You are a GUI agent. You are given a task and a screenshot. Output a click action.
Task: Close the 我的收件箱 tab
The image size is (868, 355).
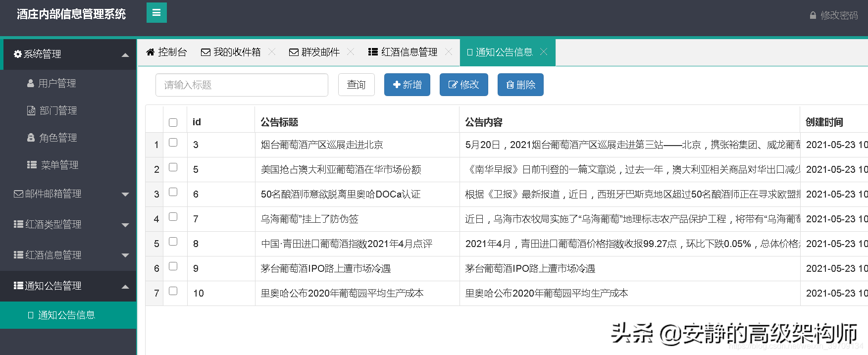click(272, 51)
